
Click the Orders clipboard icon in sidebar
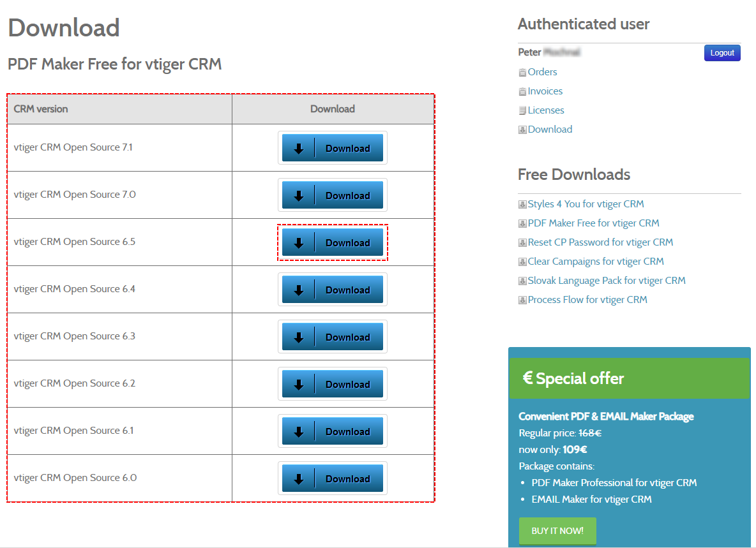click(x=522, y=72)
